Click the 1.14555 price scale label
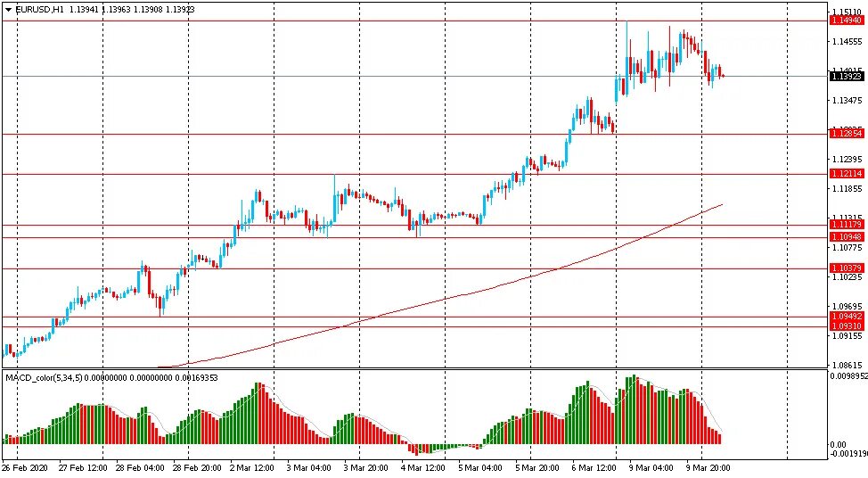This screenshot has height=478, width=868. 847,42
